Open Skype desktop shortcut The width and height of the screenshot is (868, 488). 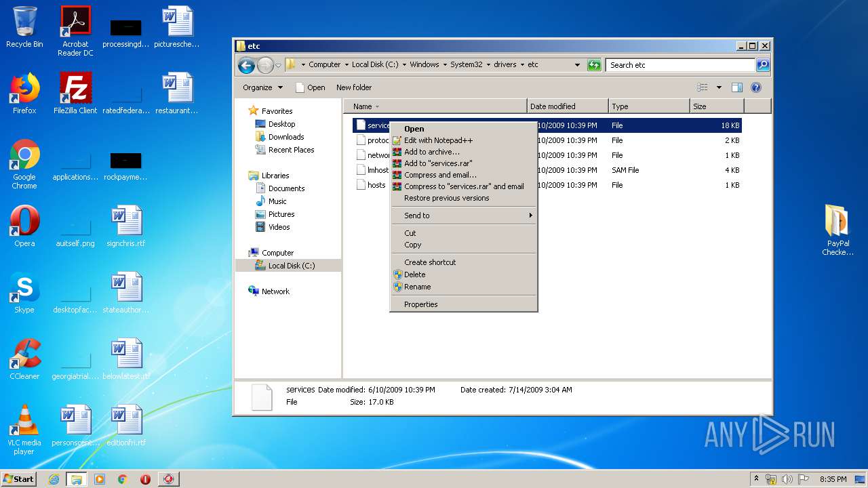click(24, 293)
